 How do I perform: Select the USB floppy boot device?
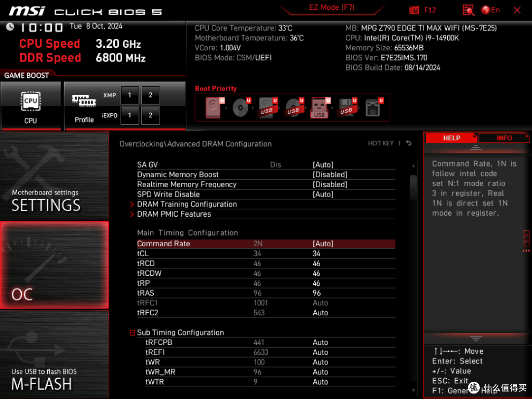[x=347, y=107]
